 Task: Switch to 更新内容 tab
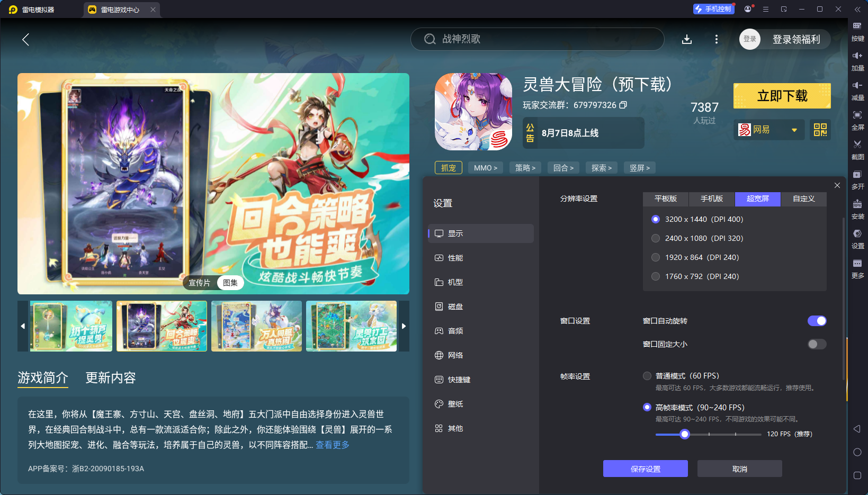tap(111, 377)
